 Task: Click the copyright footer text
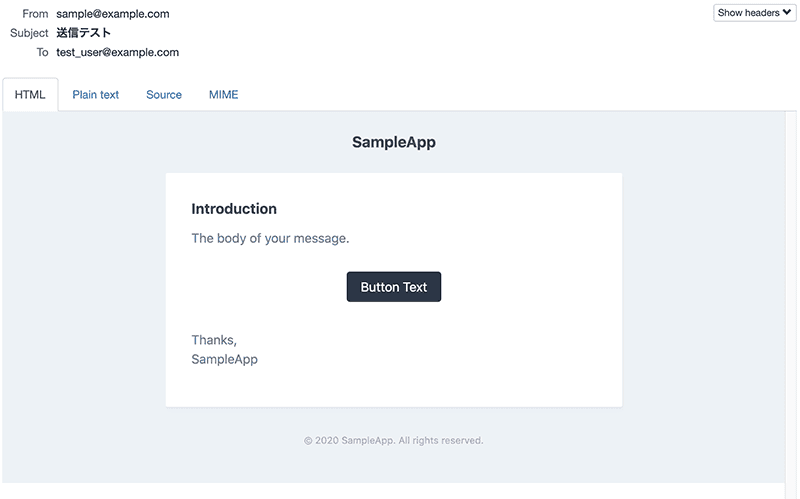point(393,440)
